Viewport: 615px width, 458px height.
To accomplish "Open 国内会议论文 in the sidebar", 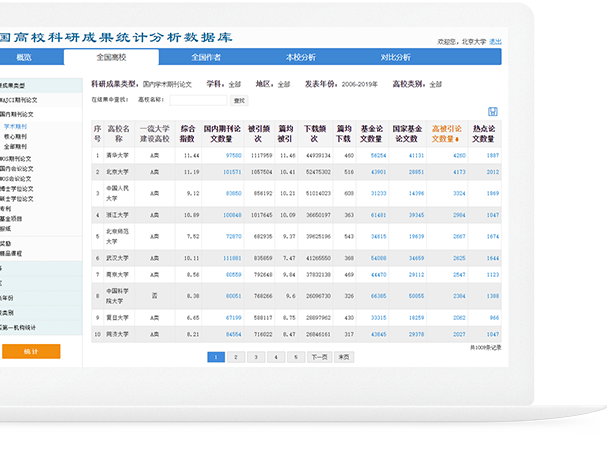I will click(17, 169).
